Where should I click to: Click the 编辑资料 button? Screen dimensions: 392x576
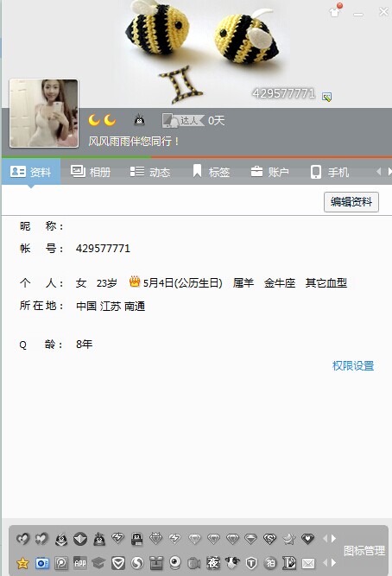point(351,202)
